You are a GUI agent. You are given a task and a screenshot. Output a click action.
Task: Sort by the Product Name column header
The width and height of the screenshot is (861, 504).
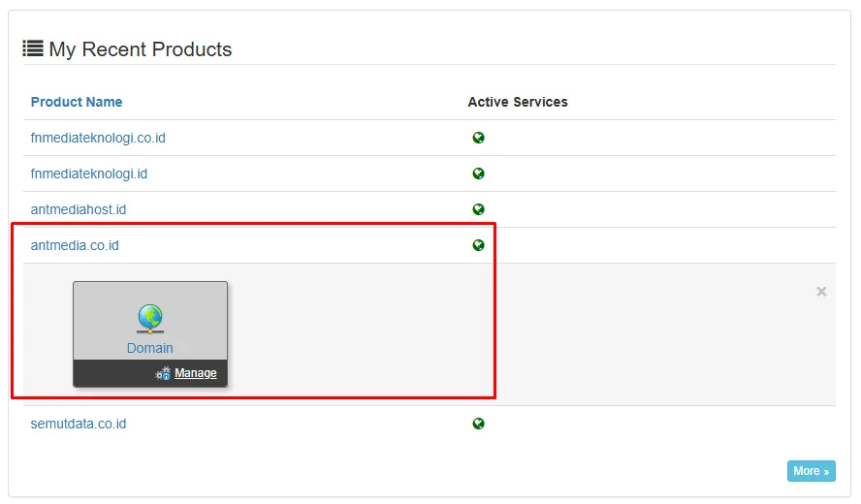[x=77, y=102]
